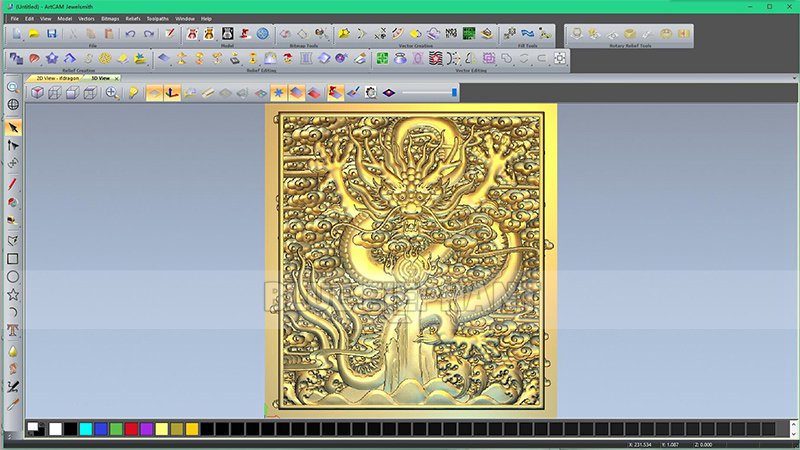Click the Redo arrow icon
The image size is (800, 450).
[148, 34]
